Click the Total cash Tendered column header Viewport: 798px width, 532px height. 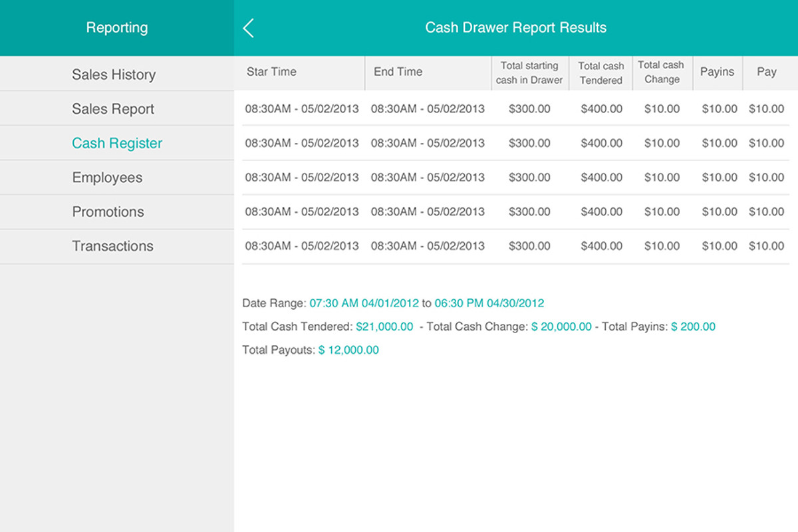601,72
